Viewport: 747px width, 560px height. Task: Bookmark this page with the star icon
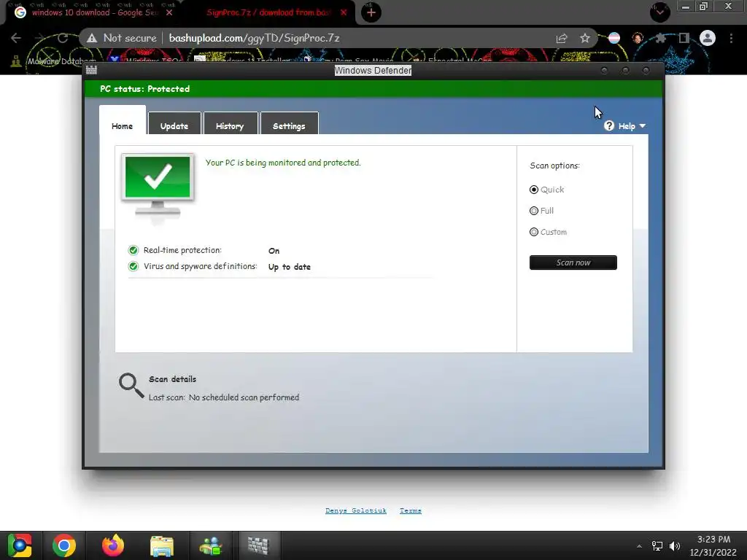tap(585, 38)
